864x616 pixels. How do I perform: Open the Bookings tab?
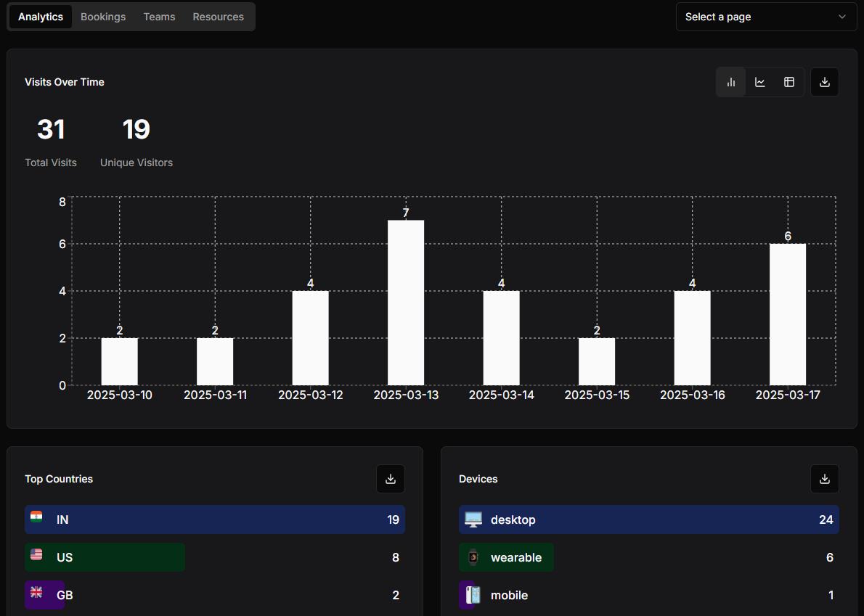[x=103, y=17]
